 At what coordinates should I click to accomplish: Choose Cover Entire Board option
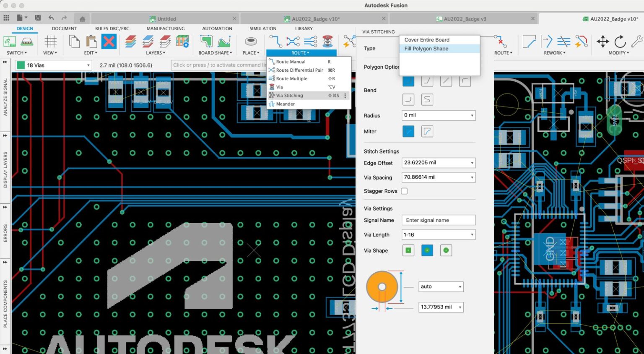[x=427, y=39]
